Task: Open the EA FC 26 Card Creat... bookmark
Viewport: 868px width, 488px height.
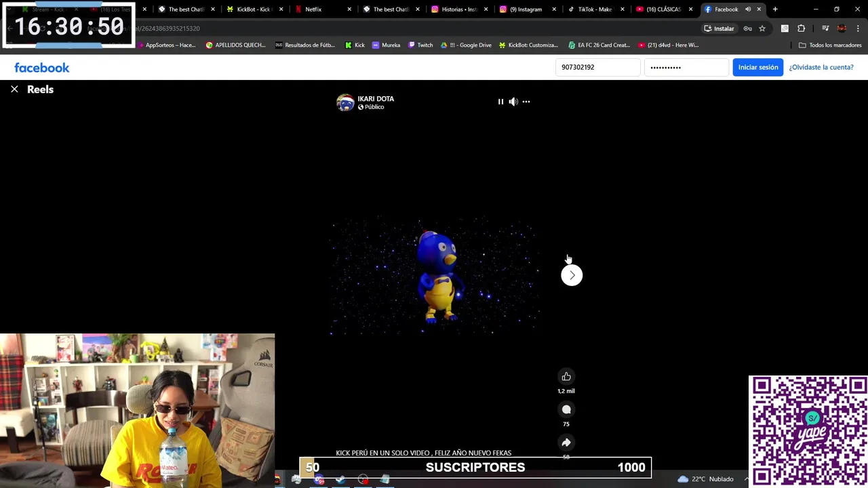Action: tap(599, 45)
